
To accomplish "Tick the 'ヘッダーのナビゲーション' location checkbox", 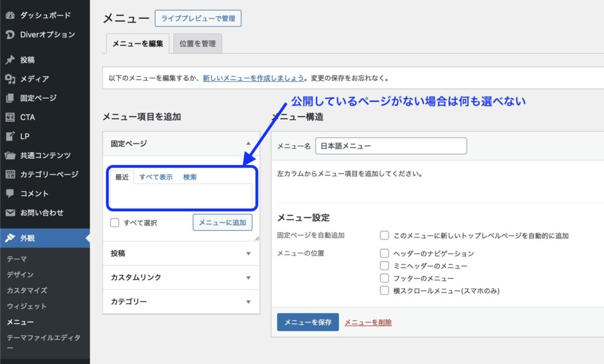I will click(385, 254).
